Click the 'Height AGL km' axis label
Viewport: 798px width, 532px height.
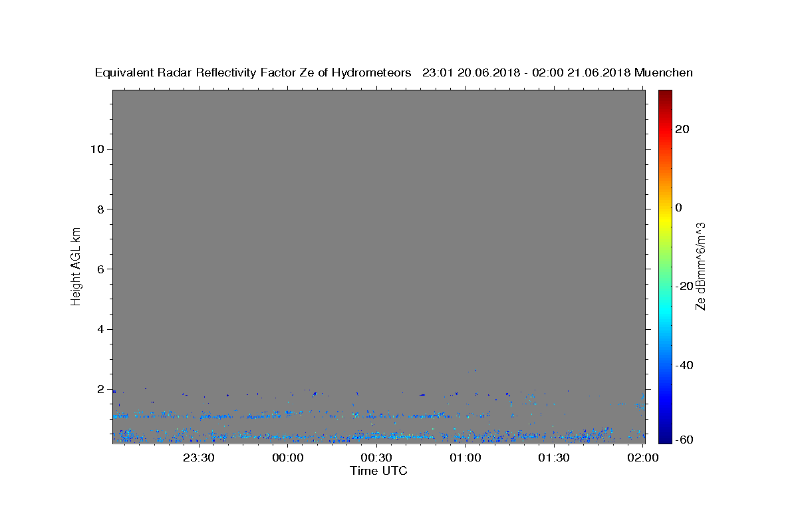point(76,265)
